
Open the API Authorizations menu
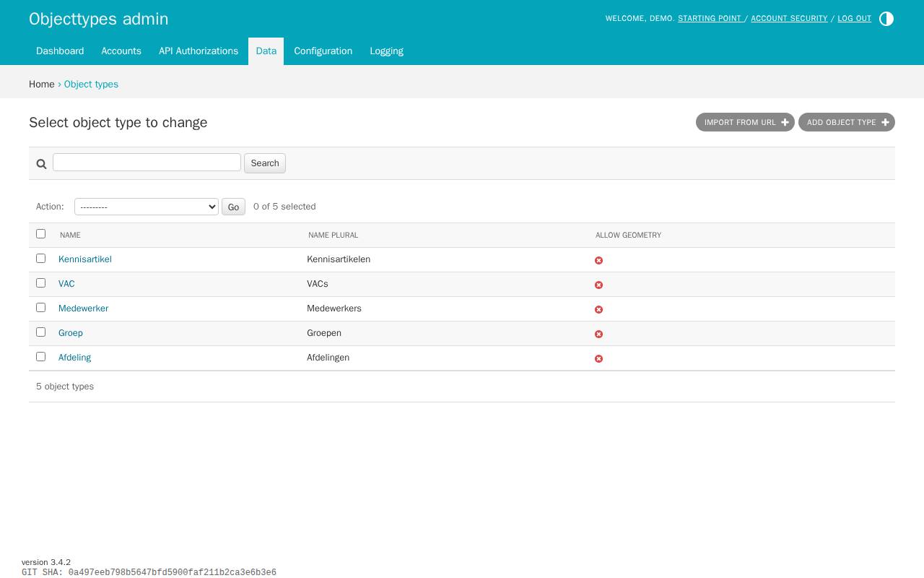199,51
